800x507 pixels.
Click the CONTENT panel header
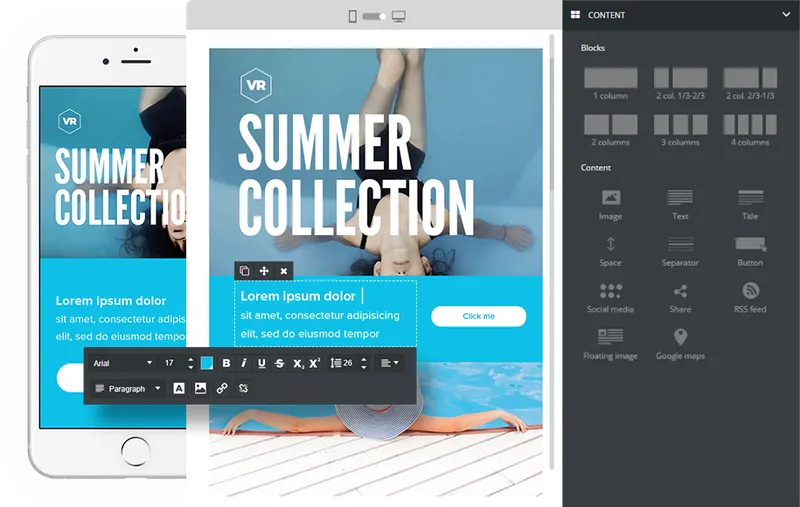point(681,15)
